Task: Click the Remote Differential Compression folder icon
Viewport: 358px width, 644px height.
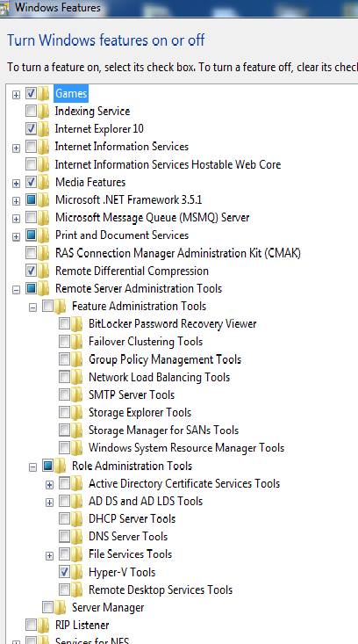Action: pos(44,271)
